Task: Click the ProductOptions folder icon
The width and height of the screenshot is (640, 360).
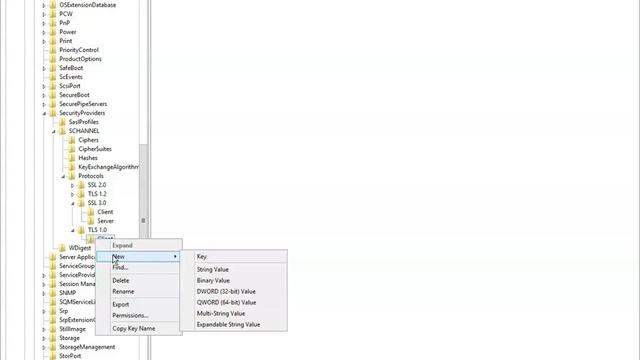Action: (53, 59)
